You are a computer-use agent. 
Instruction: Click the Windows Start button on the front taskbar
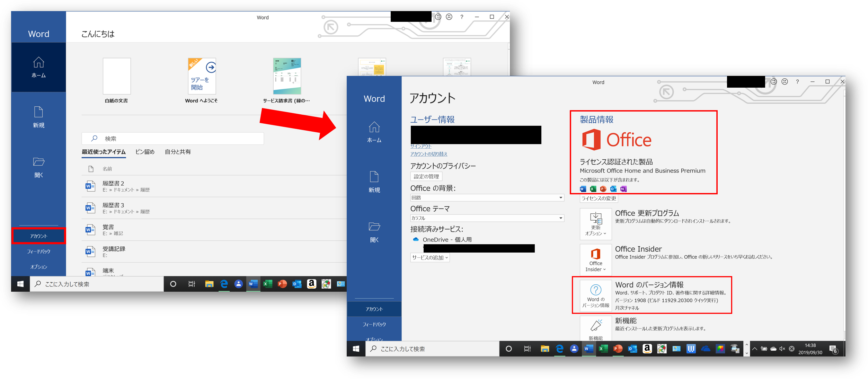[356, 349]
